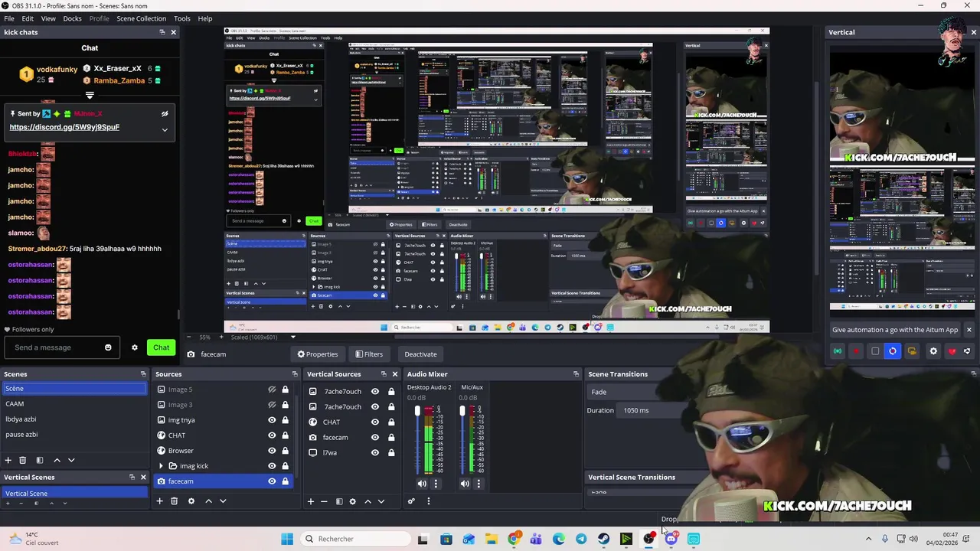This screenshot has width=980, height=551.
Task: Hide the img tnya source
Action: (272, 420)
